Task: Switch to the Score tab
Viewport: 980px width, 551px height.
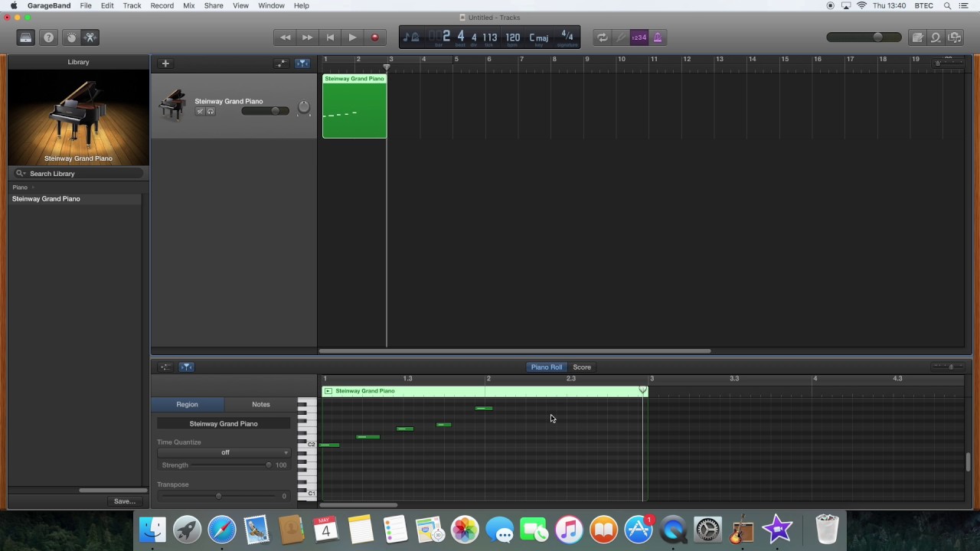Action: pyautogui.click(x=582, y=367)
